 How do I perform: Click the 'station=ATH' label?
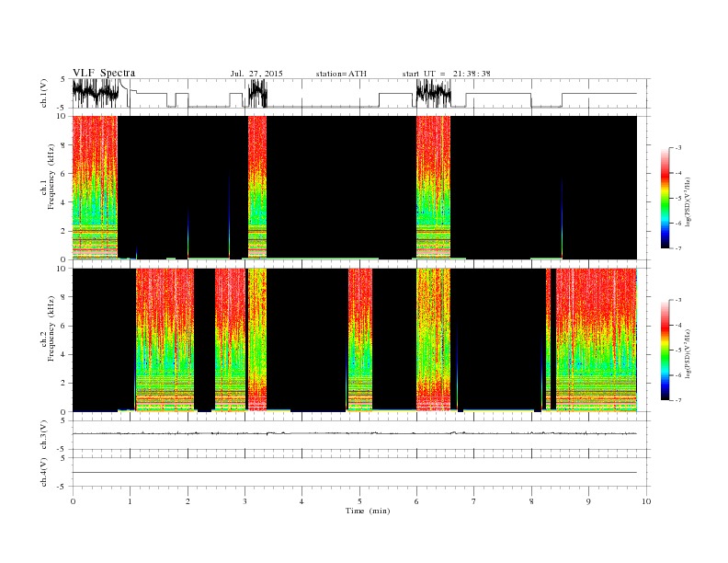(x=341, y=74)
